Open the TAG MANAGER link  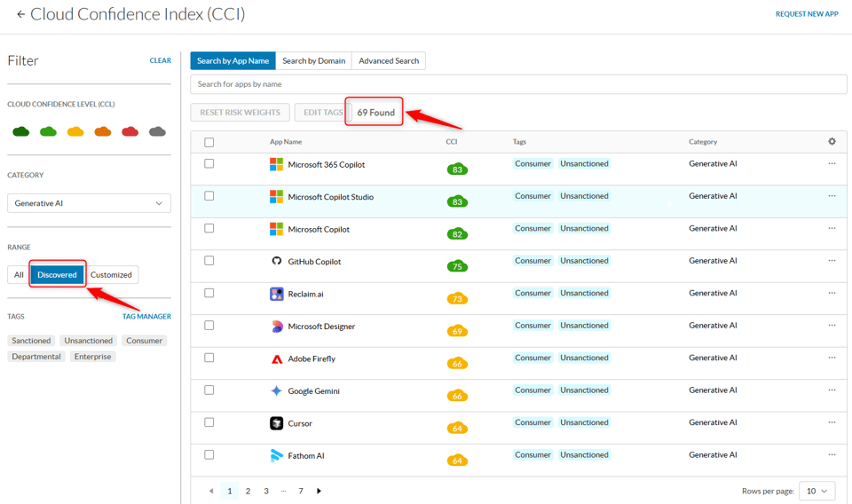pyautogui.click(x=146, y=316)
